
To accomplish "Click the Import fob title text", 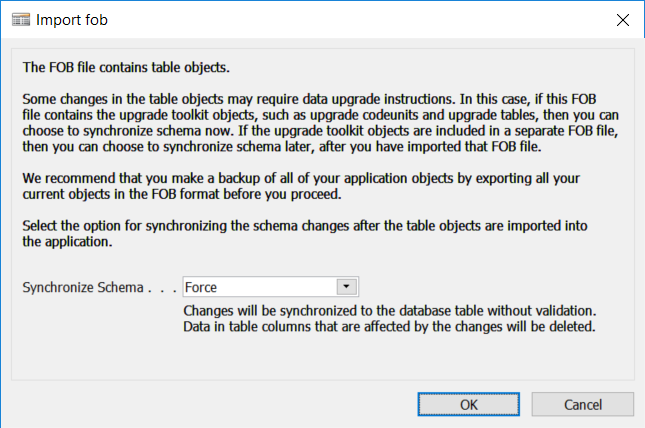I will pyautogui.click(x=72, y=19).
